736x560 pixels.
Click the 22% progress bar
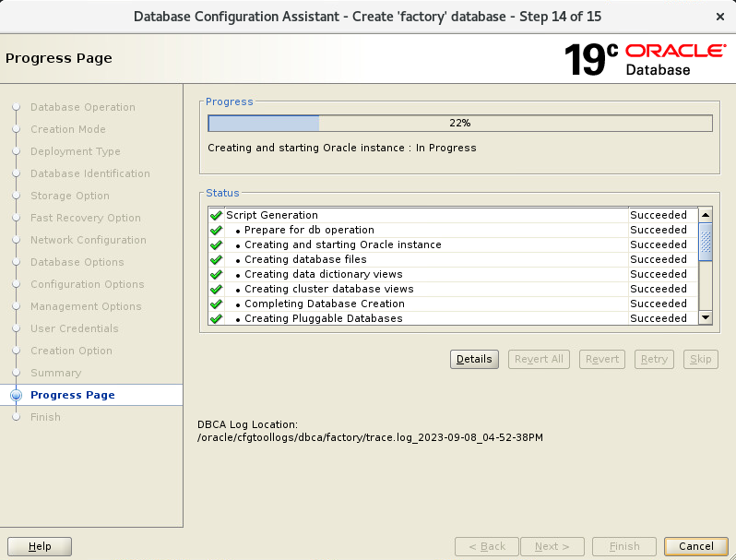pos(460,123)
